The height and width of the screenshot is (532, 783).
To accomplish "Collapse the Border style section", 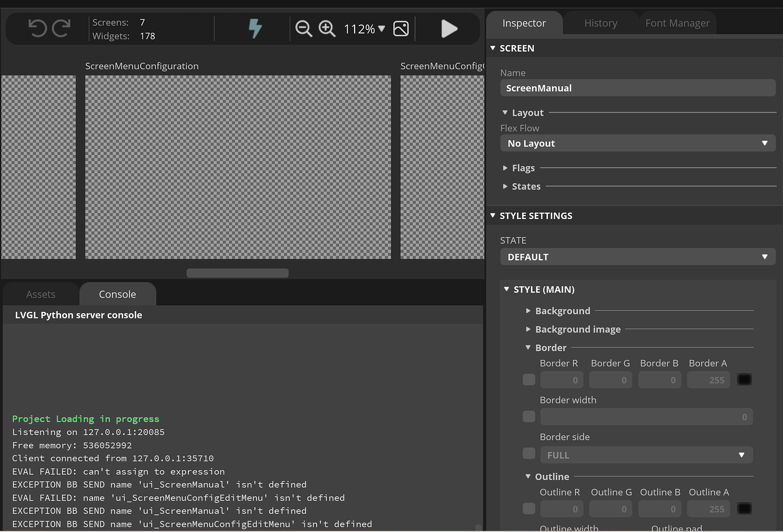I will pos(528,347).
